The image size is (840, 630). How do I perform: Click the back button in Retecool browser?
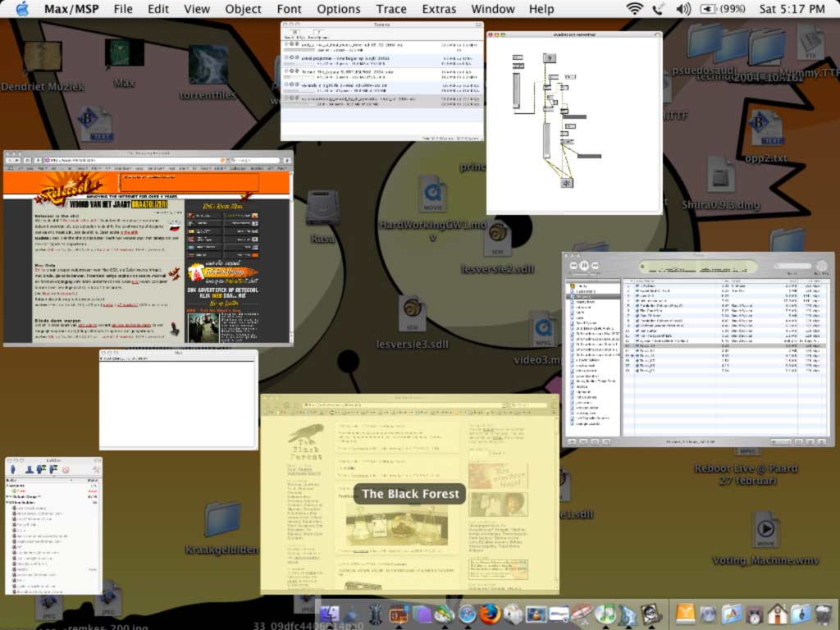click(10, 160)
